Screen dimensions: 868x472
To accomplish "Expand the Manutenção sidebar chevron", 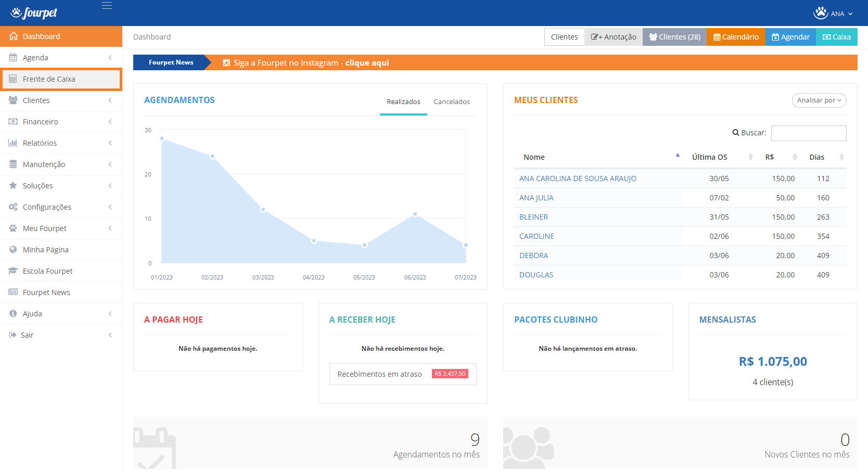I will coord(110,164).
